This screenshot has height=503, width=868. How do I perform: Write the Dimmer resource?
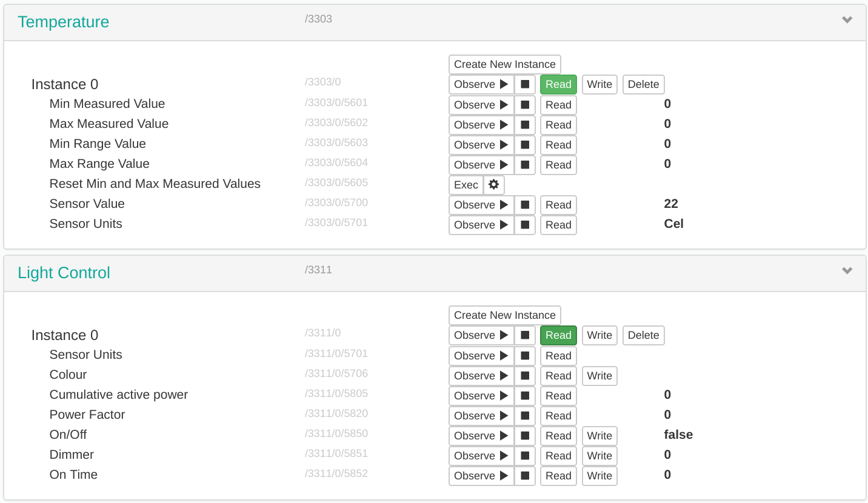click(599, 456)
